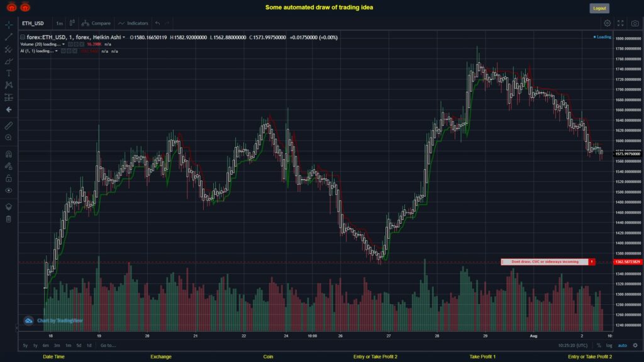Viewport: 644px width, 362px height.
Task: Click the Date Time column header
Action: [x=54, y=357]
